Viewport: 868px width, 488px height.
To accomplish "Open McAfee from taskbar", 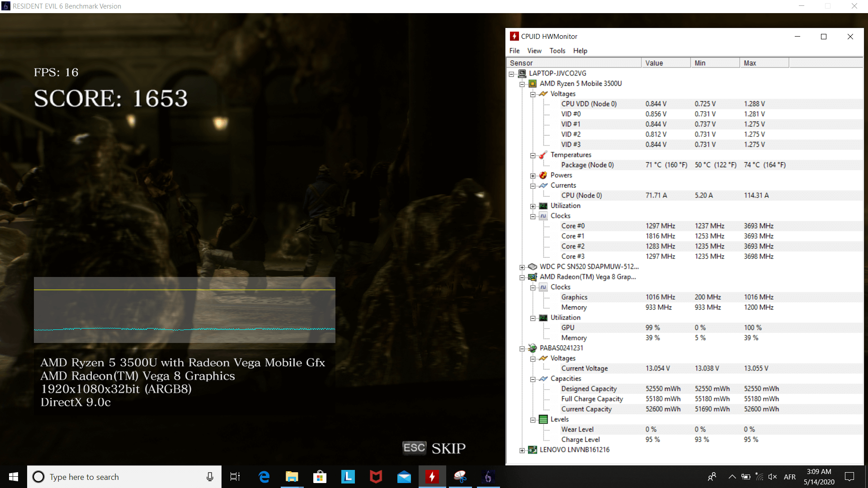I will tap(376, 477).
